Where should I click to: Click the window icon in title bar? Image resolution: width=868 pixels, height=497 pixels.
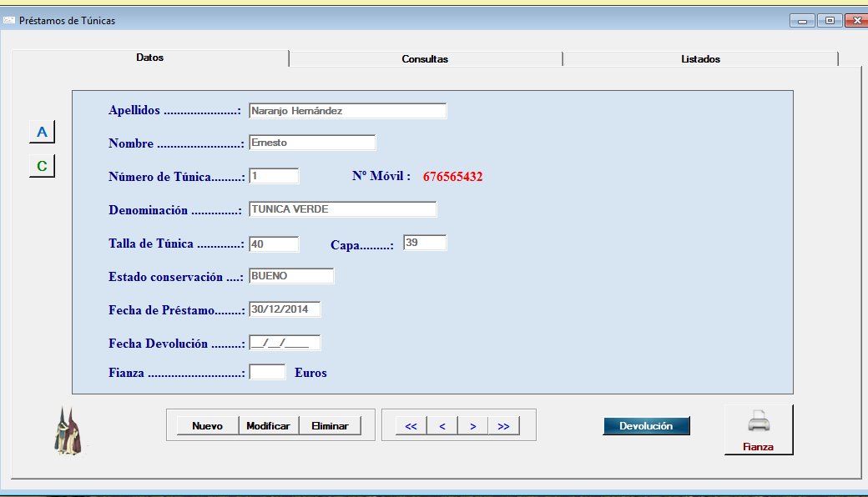tap(10, 20)
